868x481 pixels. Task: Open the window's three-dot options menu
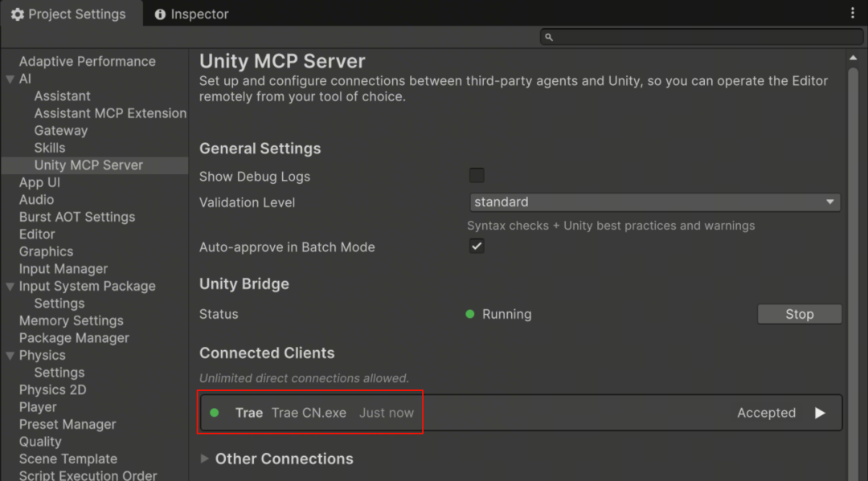click(x=852, y=14)
